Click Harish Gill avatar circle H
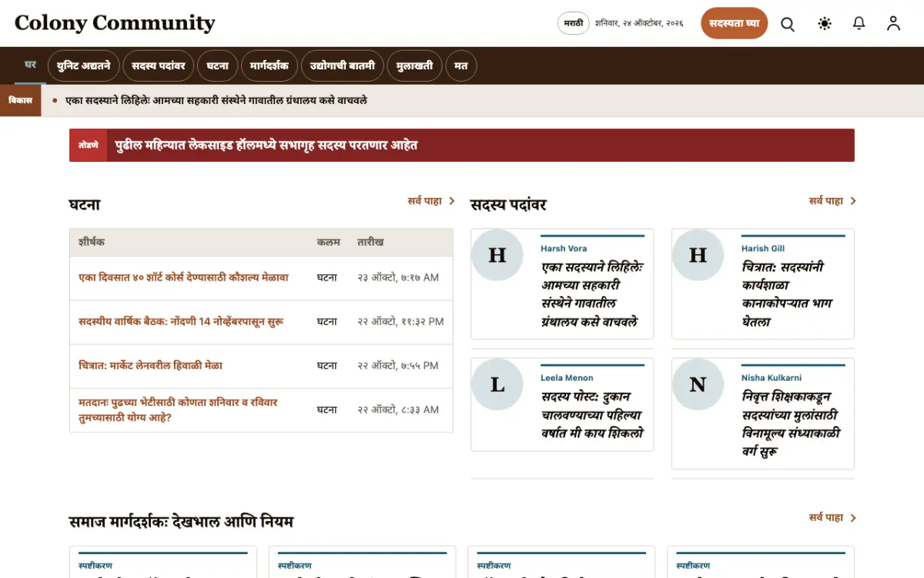 pos(698,255)
